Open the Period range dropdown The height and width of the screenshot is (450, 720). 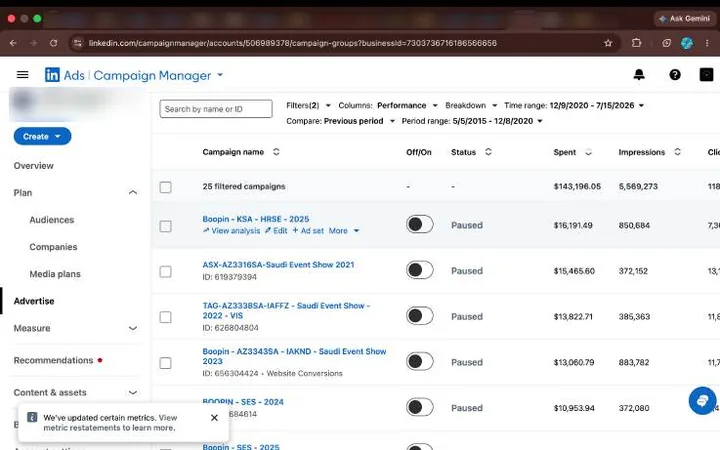(x=472, y=121)
